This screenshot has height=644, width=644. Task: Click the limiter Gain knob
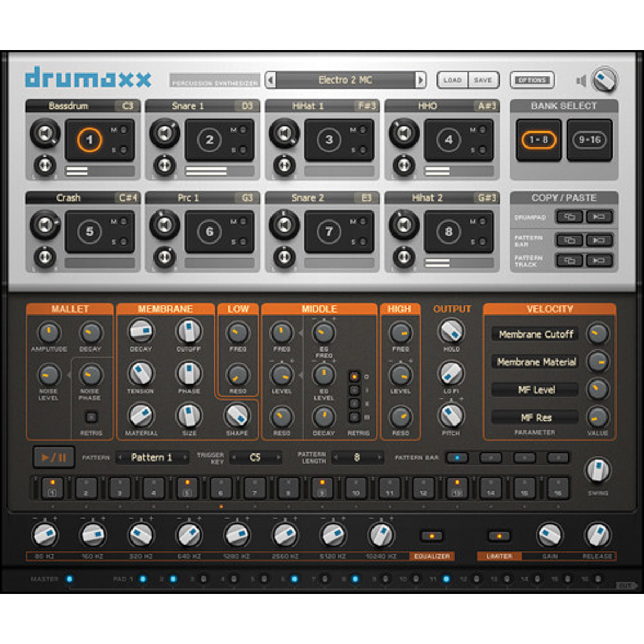(x=550, y=535)
